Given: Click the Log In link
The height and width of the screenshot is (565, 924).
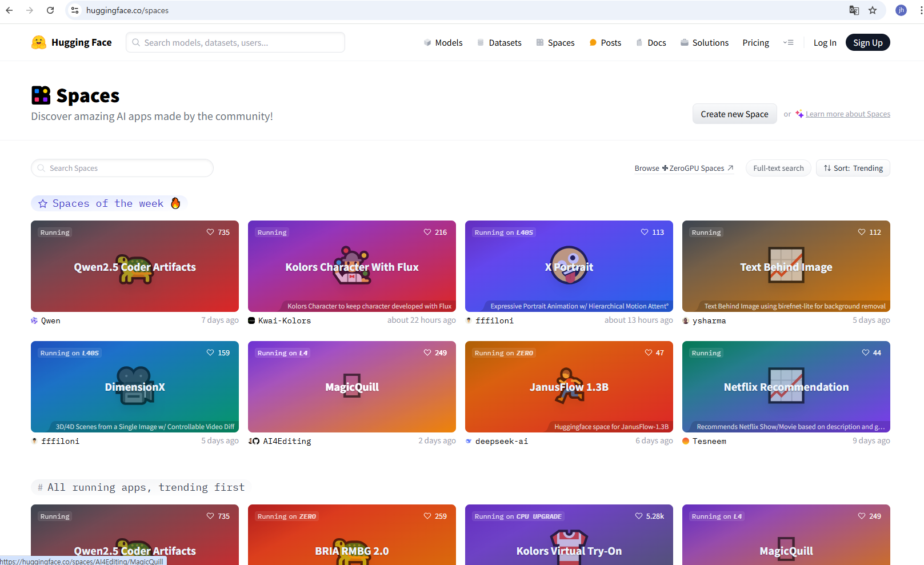Looking at the screenshot, I should pyautogui.click(x=825, y=42).
